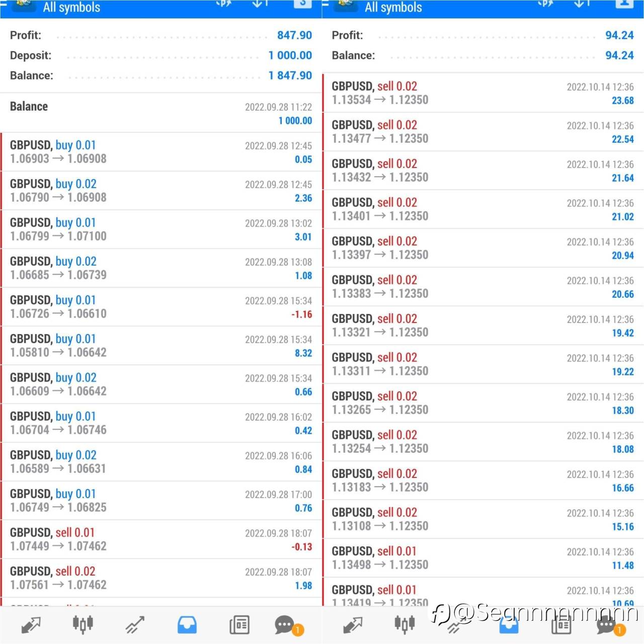Tap All symbols title above Balance 94.24
The width and height of the screenshot is (644, 644).
pos(393,7)
